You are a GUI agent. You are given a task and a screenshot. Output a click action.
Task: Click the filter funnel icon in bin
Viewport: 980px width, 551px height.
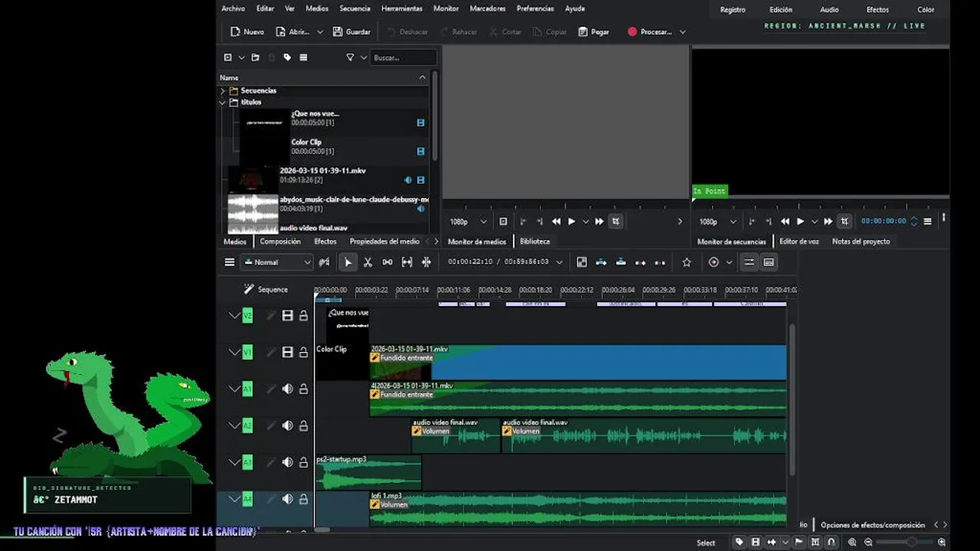coord(350,57)
